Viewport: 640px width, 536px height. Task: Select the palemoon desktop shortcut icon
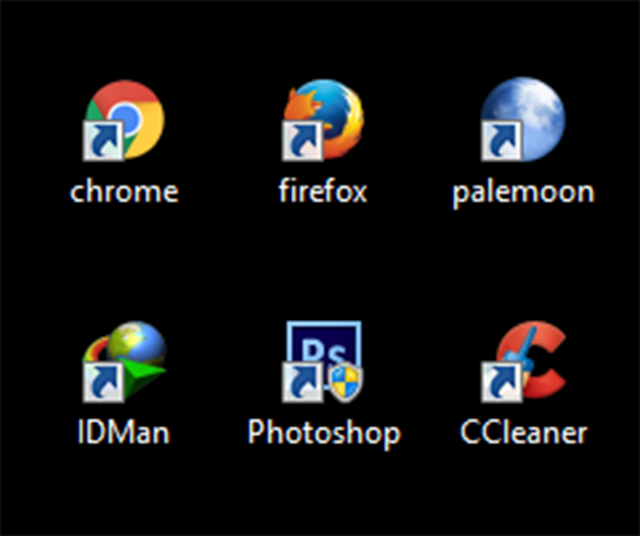click(523, 119)
